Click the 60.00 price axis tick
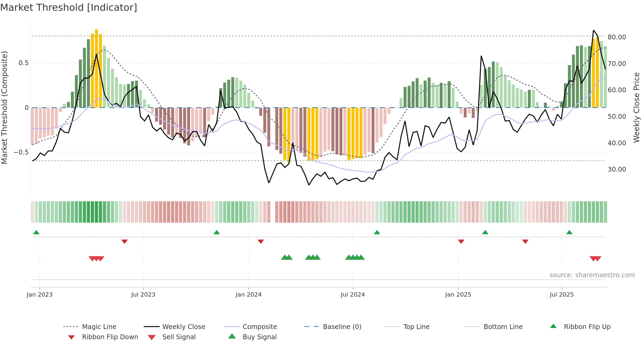Viewport: 644px width, 362px height. click(x=617, y=90)
